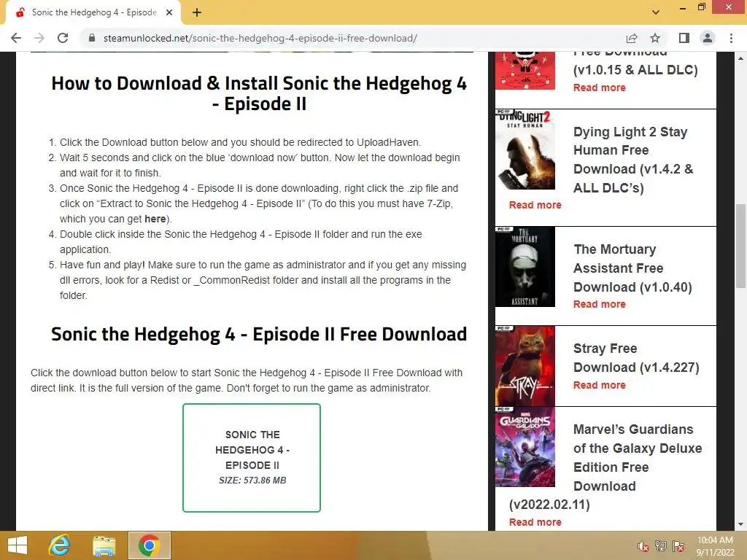Read more for Dying Light 2
The image size is (747, 560).
(535, 205)
